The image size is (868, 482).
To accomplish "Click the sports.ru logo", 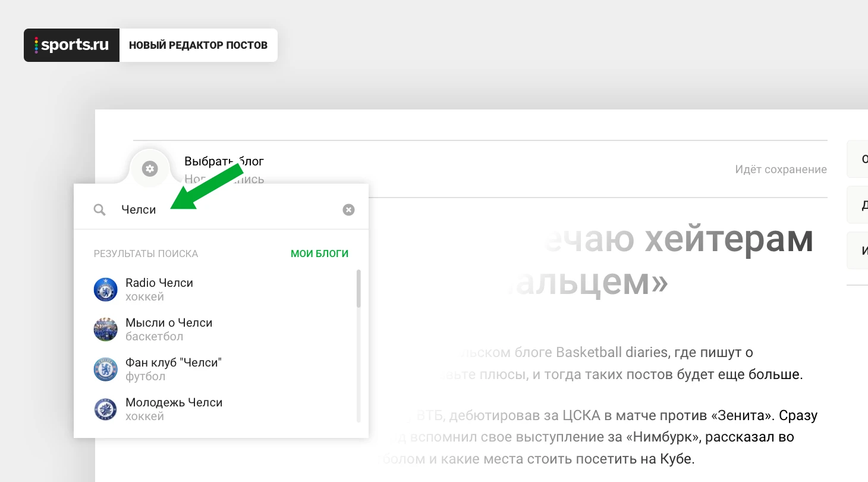I will [x=72, y=45].
